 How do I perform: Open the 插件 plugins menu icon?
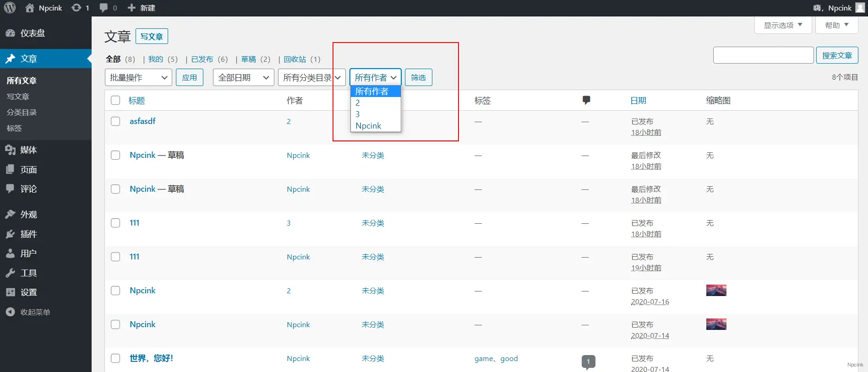[10, 234]
